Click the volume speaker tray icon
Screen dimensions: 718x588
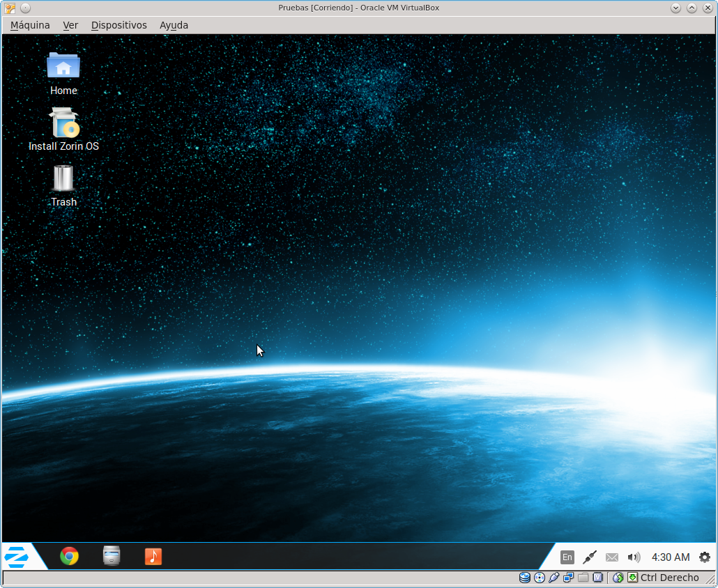pyautogui.click(x=634, y=557)
